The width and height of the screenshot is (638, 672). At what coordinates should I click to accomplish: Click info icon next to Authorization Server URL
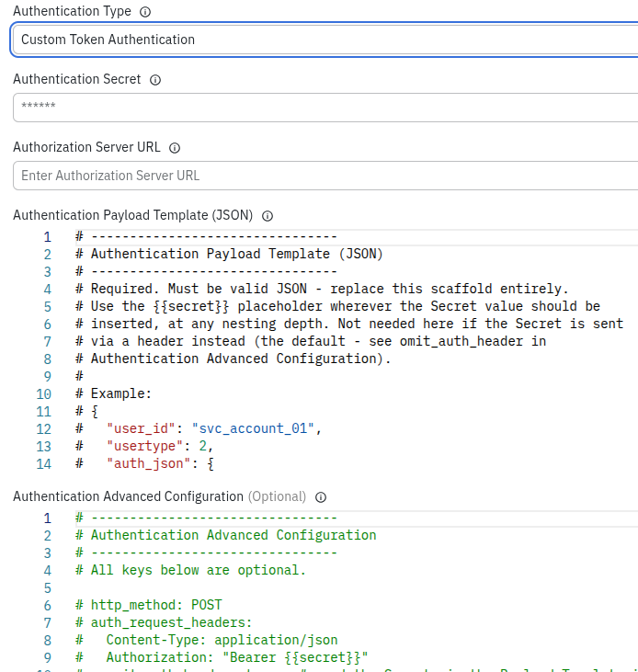pos(175,148)
